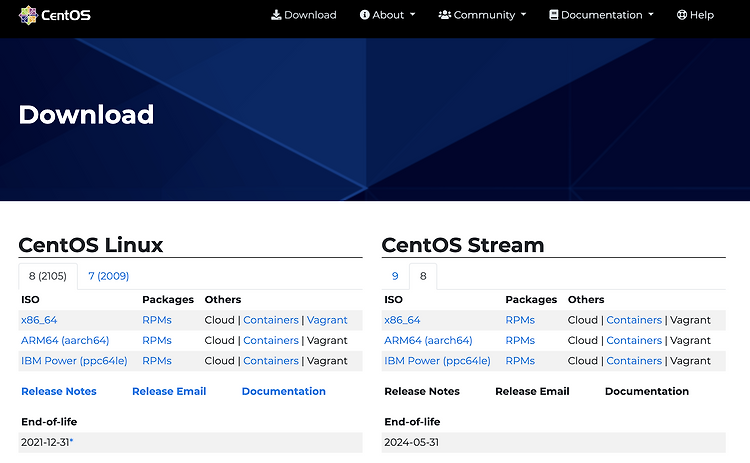Open ARM64 (aarch64) ISO under CentOS Stream
This screenshot has width=750, height=463.
click(428, 341)
